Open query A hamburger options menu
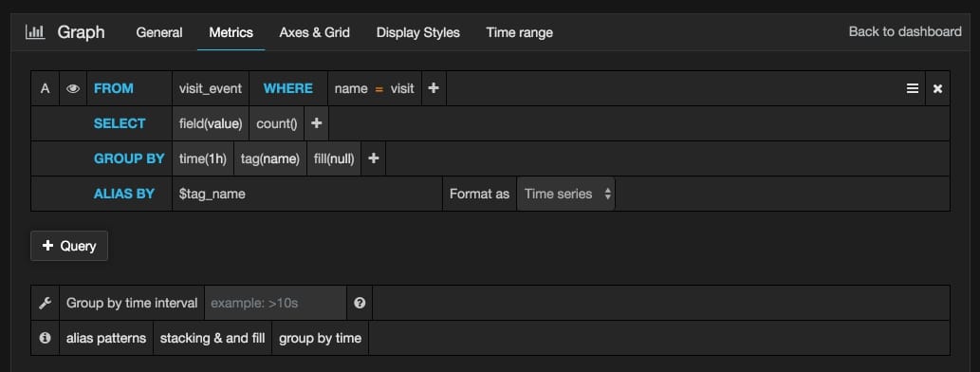 click(912, 89)
